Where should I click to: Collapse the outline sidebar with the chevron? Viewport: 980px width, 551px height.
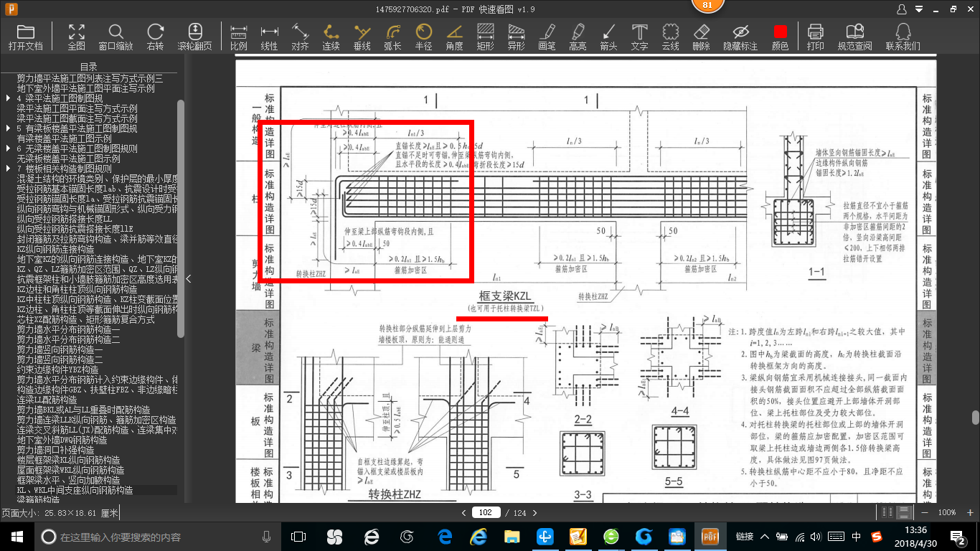point(189,278)
